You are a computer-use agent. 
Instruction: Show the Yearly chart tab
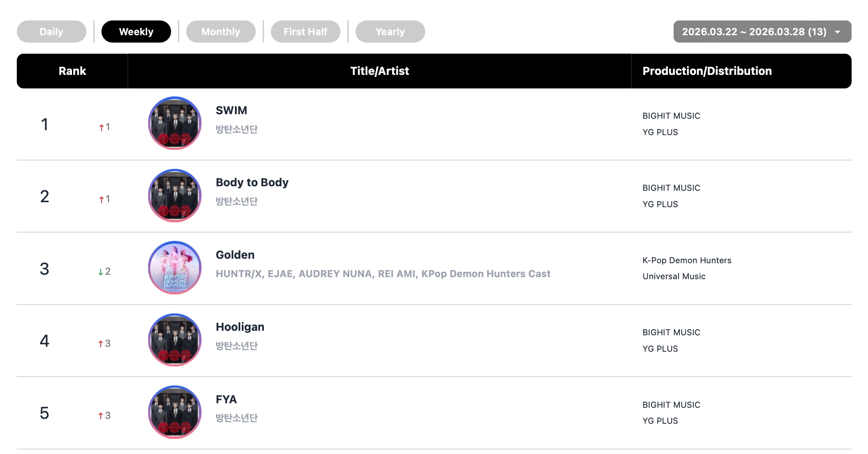[x=390, y=32]
